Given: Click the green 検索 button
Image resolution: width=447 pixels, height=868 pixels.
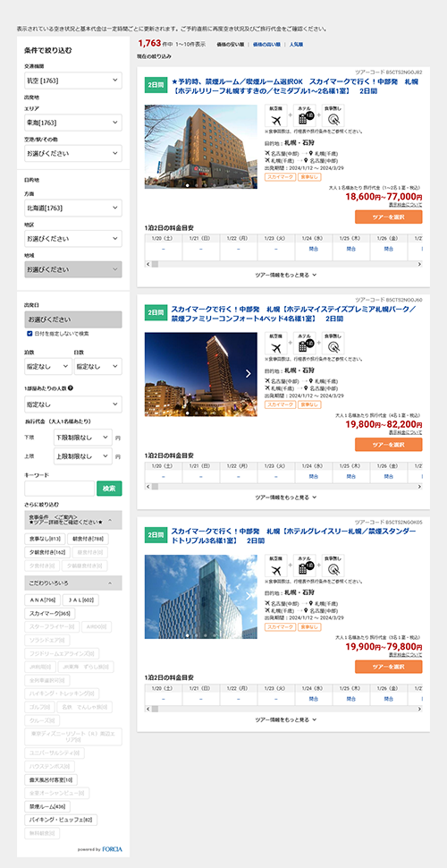Looking at the screenshot, I should coord(109,489).
